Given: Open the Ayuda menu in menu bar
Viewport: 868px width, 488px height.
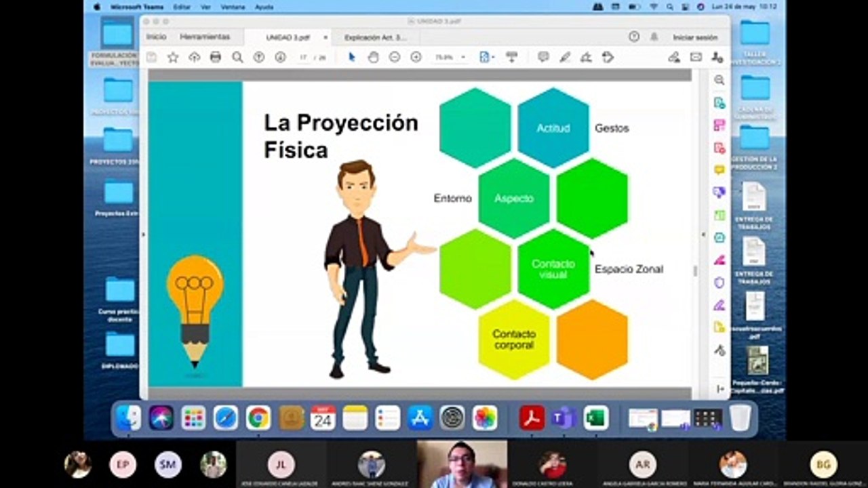Looking at the screenshot, I should 264,7.
